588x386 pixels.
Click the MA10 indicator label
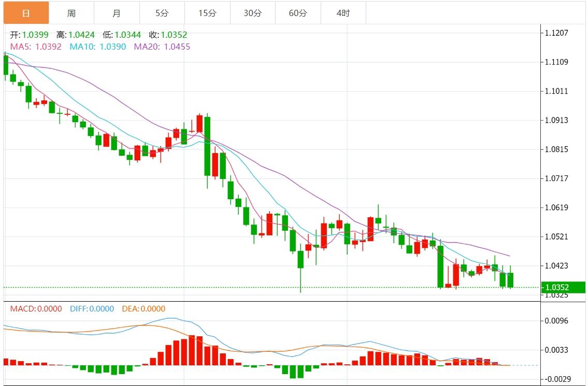pos(98,47)
